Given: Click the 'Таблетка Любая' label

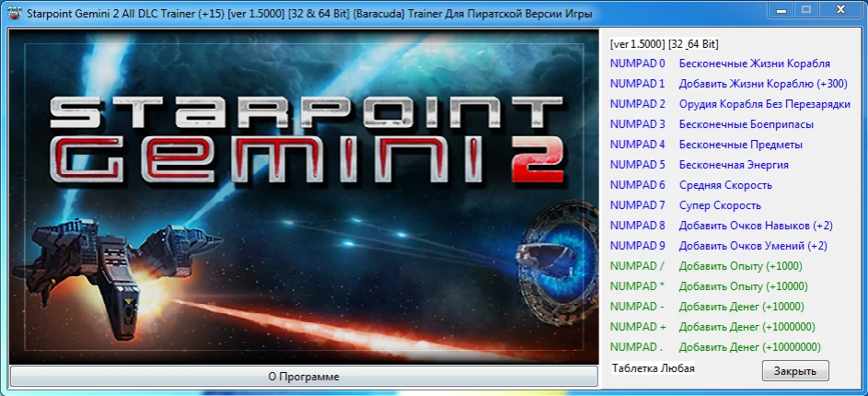Looking at the screenshot, I should pyautogui.click(x=654, y=367).
